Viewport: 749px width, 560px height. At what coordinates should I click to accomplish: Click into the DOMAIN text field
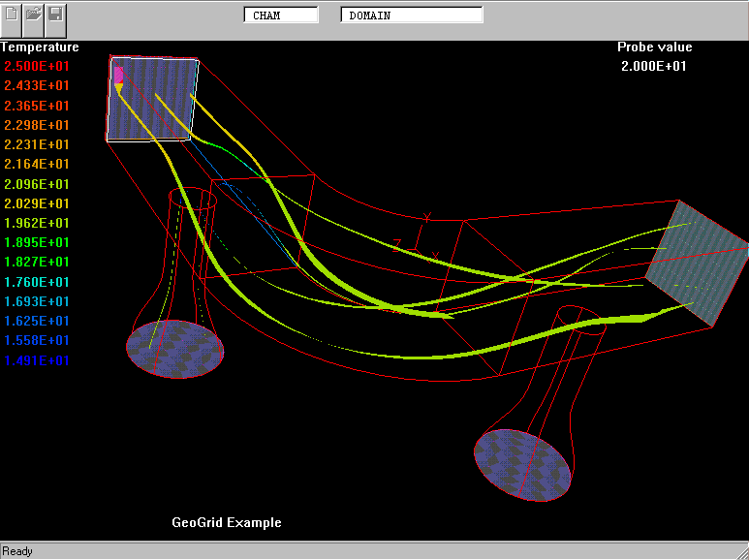click(411, 16)
